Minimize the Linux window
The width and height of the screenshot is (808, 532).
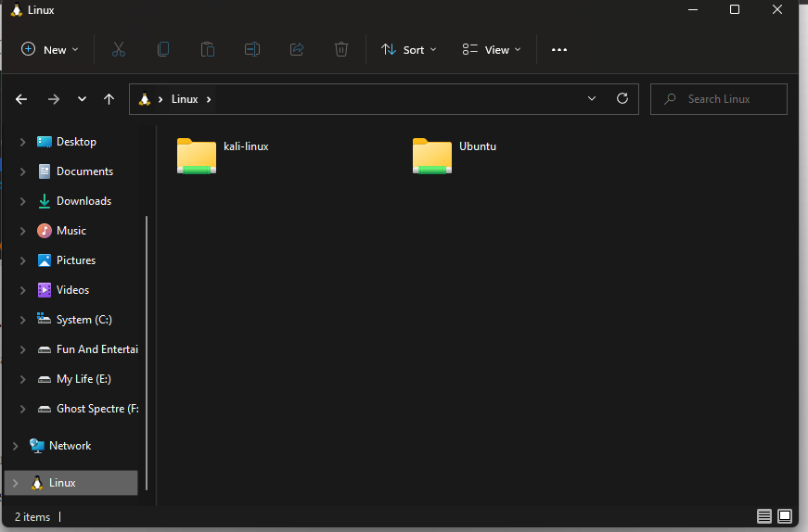click(x=693, y=10)
